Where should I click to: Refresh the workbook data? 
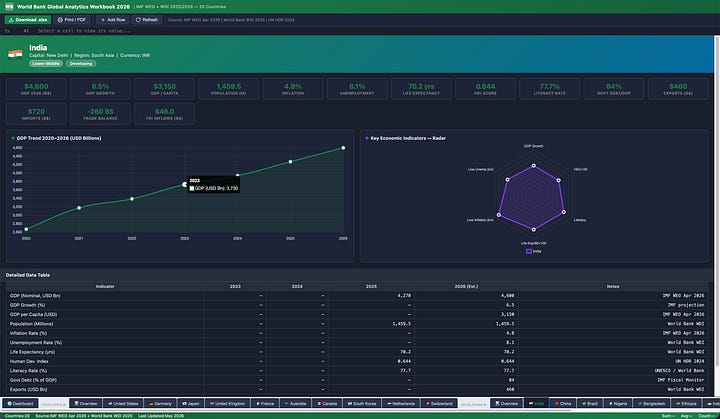(x=147, y=20)
